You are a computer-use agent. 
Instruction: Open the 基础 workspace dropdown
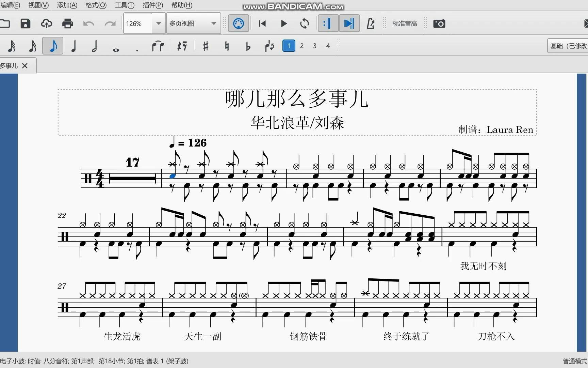(568, 46)
